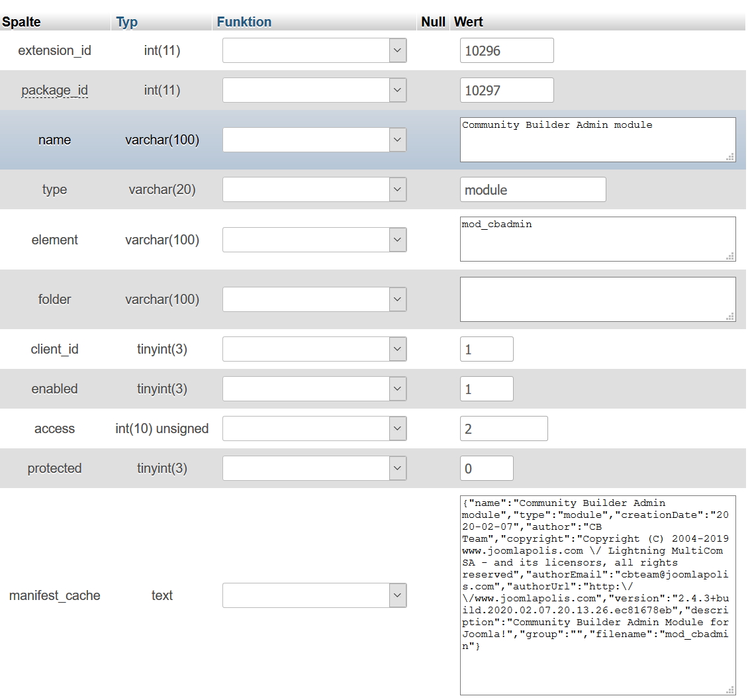
Task: Click the 'folder' column label
Action: pyautogui.click(x=54, y=299)
